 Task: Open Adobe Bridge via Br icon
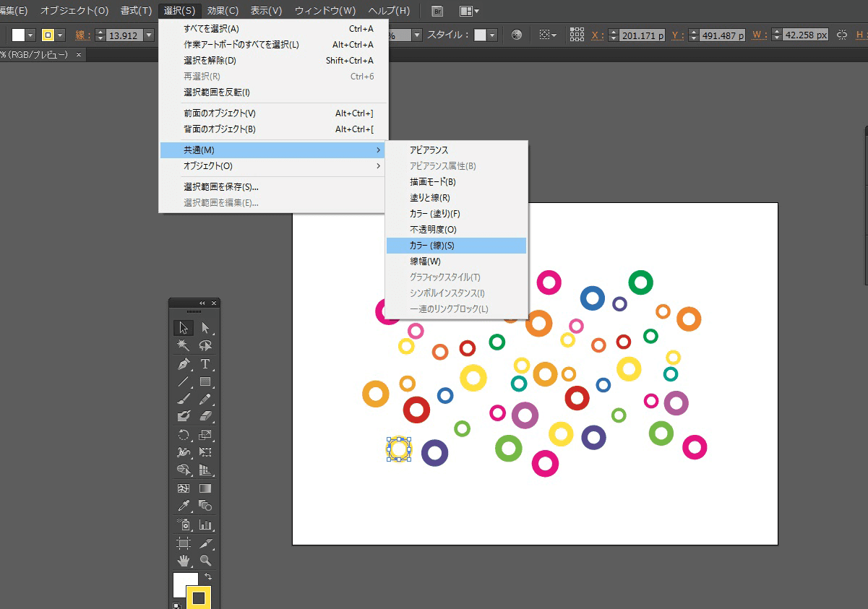[437, 11]
